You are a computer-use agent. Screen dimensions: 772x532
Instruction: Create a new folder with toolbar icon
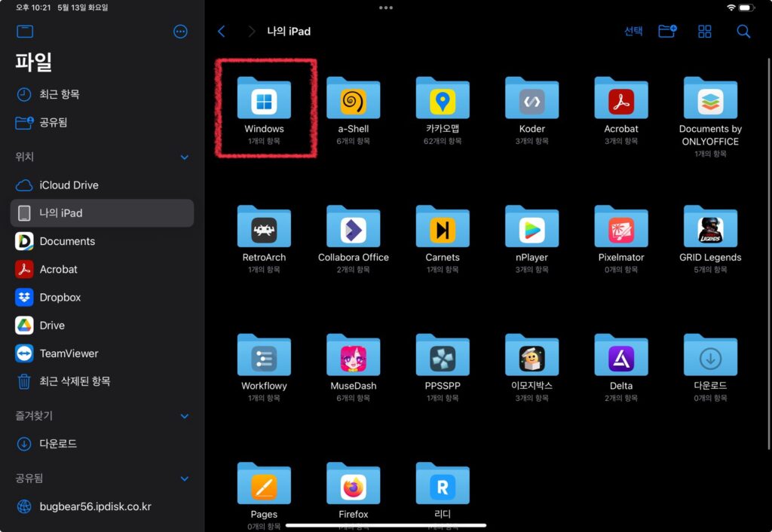click(667, 31)
